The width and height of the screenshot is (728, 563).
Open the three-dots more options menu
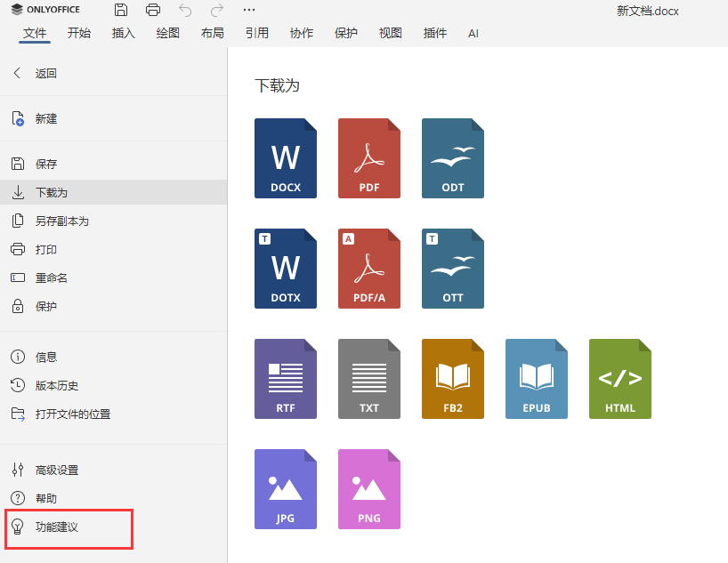(x=249, y=10)
